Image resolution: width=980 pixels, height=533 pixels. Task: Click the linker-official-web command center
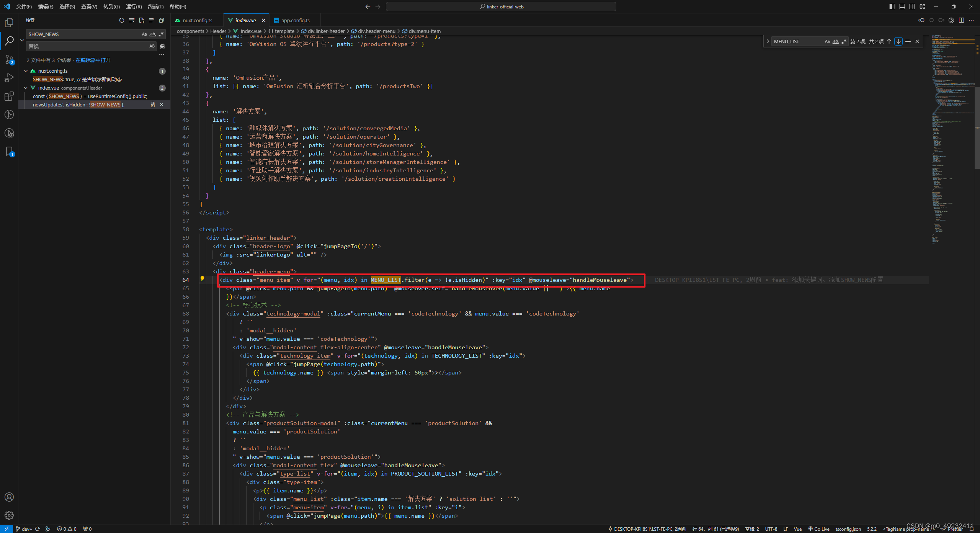pyautogui.click(x=501, y=7)
